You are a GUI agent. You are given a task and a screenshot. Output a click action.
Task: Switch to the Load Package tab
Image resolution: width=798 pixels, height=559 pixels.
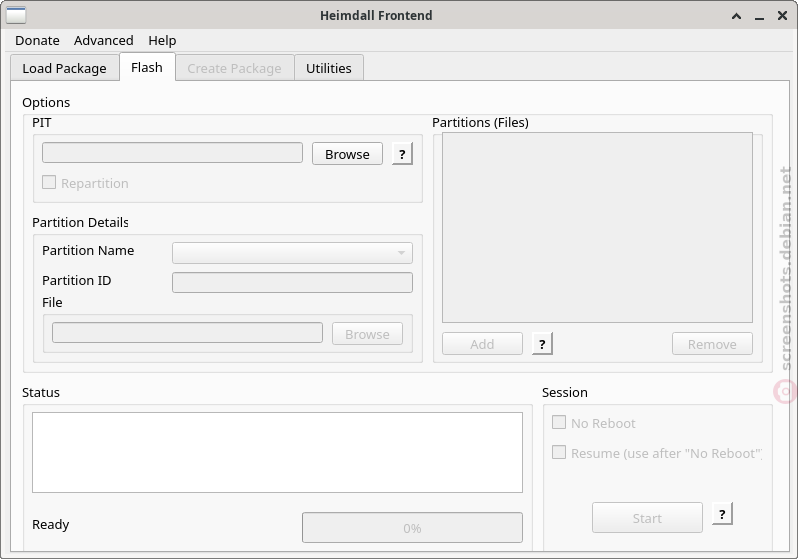pyautogui.click(x=65, y=68)
